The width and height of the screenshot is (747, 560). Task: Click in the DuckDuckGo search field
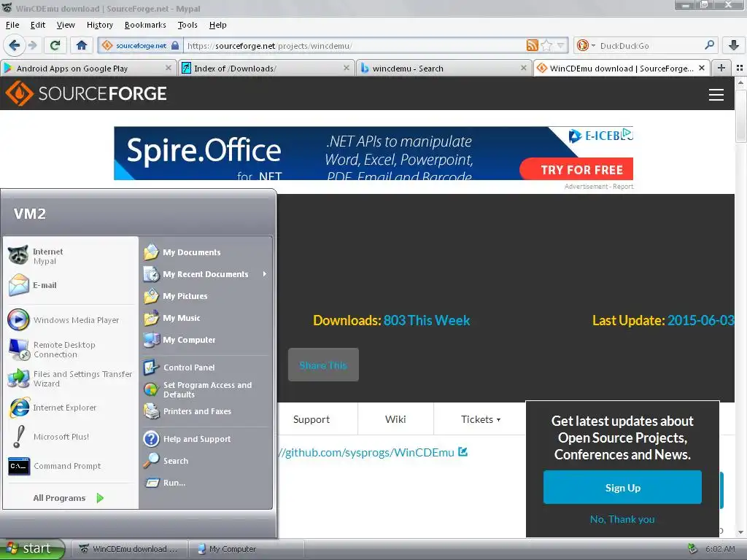[x=649, y=45]
